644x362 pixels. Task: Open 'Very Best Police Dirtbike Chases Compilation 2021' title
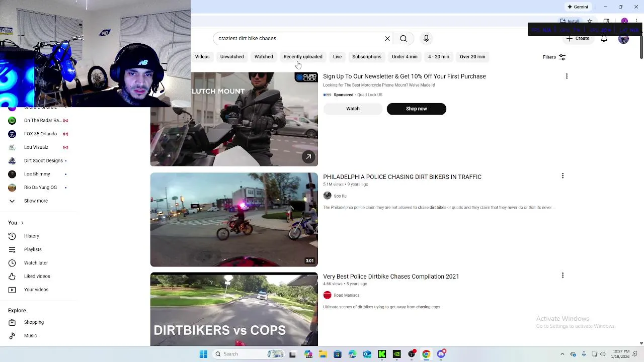(x=391, y=277)
